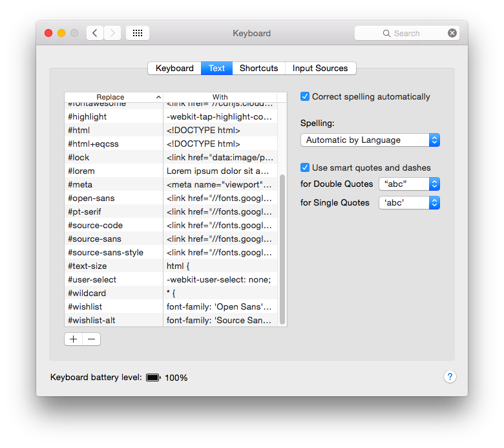Switch to the Shortcuts tab
The width and height of the screenshot is (504, 448).
tap(258, 68)
